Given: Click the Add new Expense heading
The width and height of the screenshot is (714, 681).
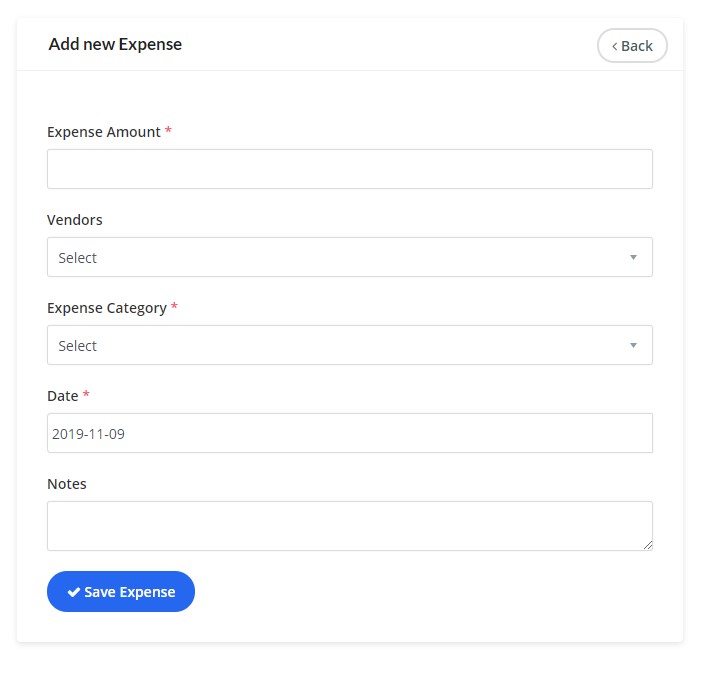Looking at the screenshot, I should click(x=115, y=44).
